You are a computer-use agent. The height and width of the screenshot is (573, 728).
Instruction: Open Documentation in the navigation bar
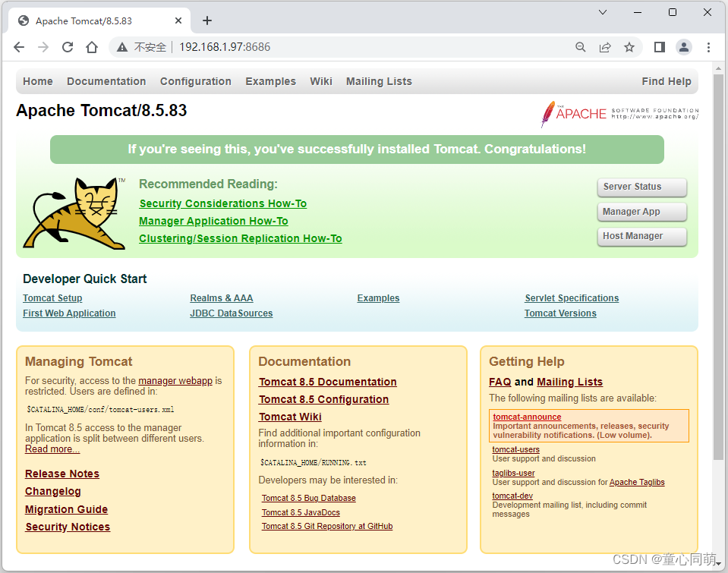coord(106,81)
